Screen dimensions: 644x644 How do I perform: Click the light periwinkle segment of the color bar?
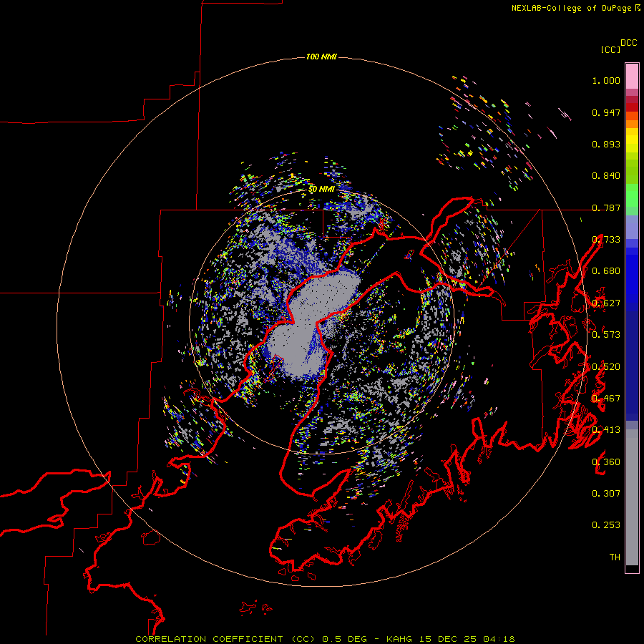632,227
